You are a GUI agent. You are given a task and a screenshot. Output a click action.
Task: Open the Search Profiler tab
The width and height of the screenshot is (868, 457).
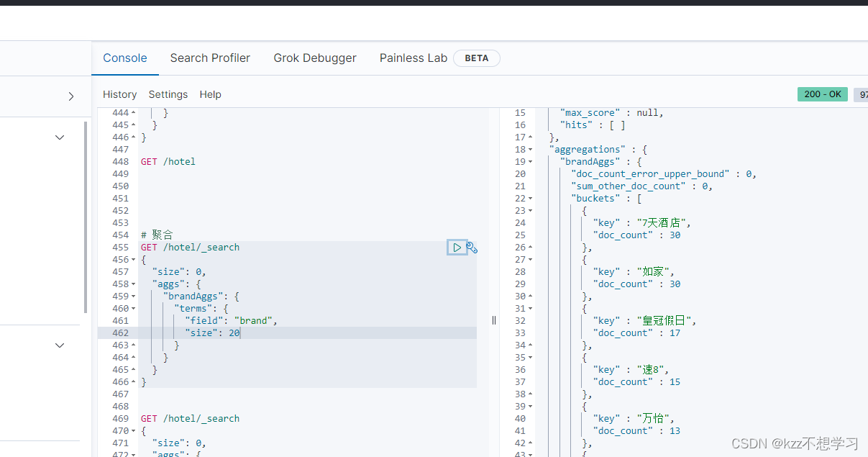[210, 58]
